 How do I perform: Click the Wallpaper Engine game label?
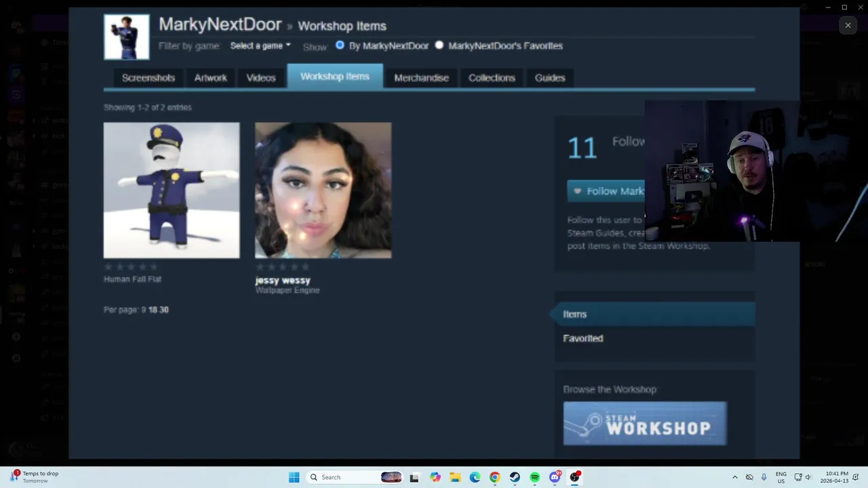pos(288,290)
